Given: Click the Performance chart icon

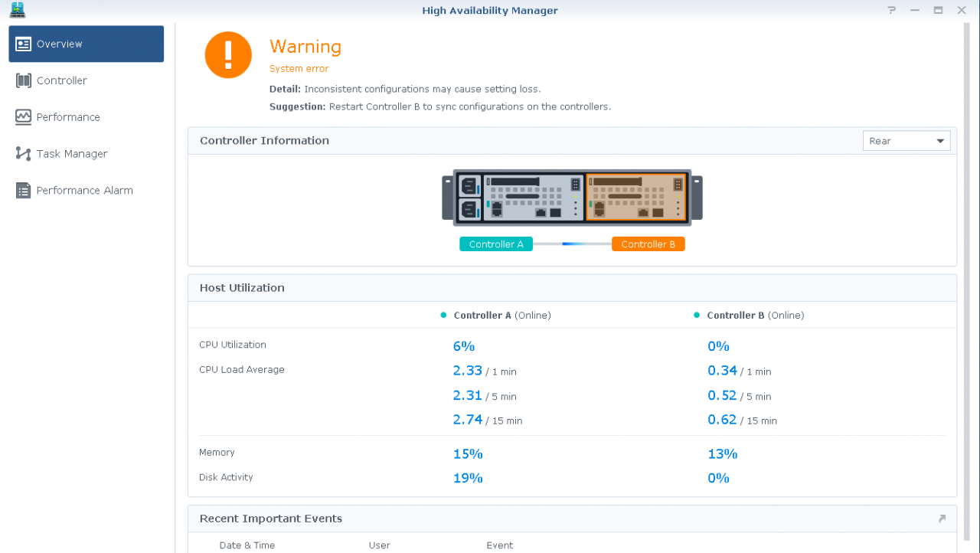Looking at the screenshot, I should point(23,117).
